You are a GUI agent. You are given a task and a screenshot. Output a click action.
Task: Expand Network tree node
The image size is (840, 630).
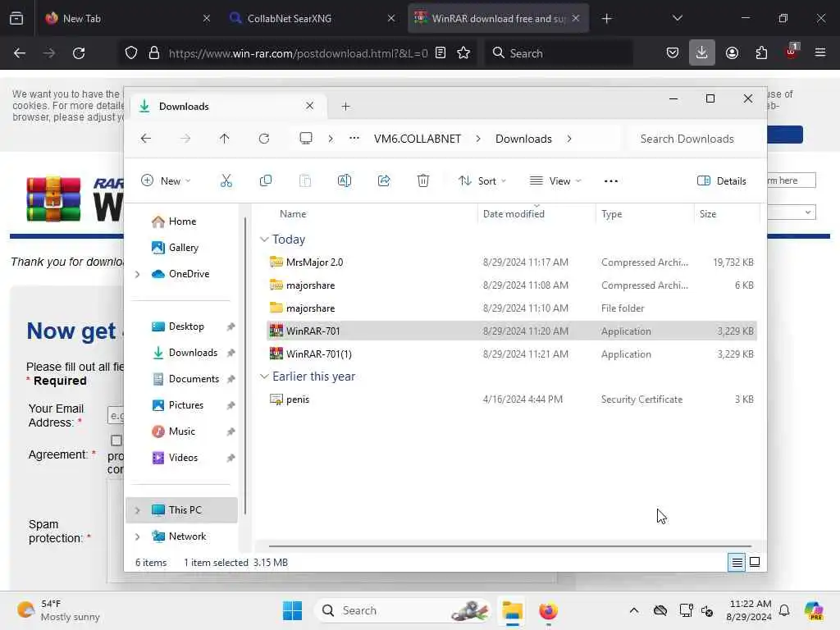138,536
